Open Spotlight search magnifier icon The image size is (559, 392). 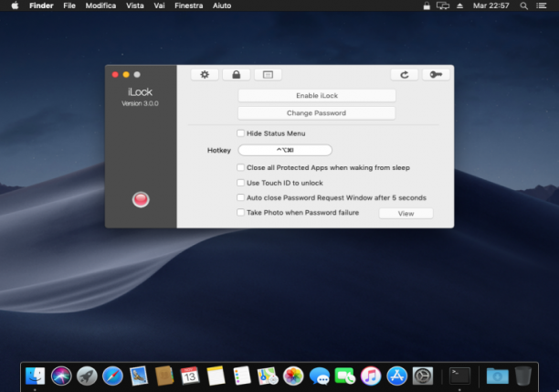[x=523, y=5]
